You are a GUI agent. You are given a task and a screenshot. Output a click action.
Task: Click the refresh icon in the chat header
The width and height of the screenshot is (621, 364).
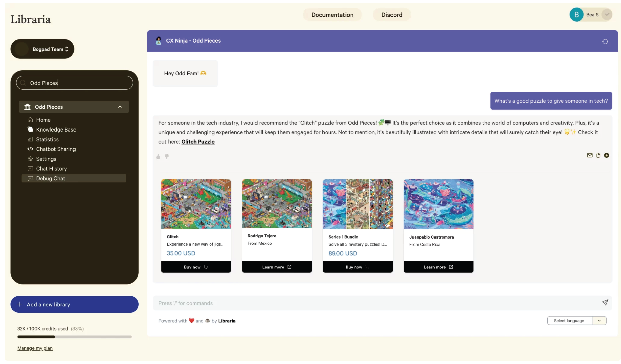605,41
